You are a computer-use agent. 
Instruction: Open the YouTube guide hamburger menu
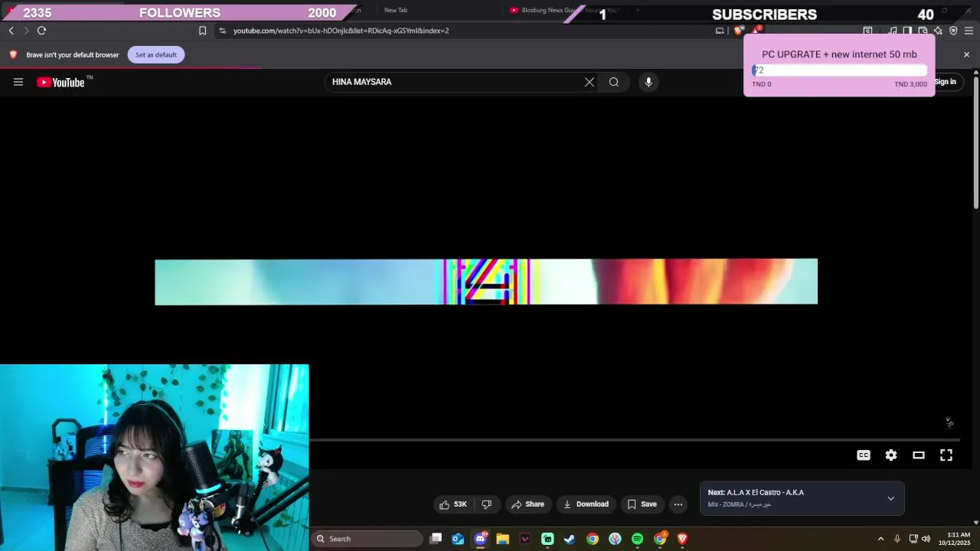(x=18, y=82)
